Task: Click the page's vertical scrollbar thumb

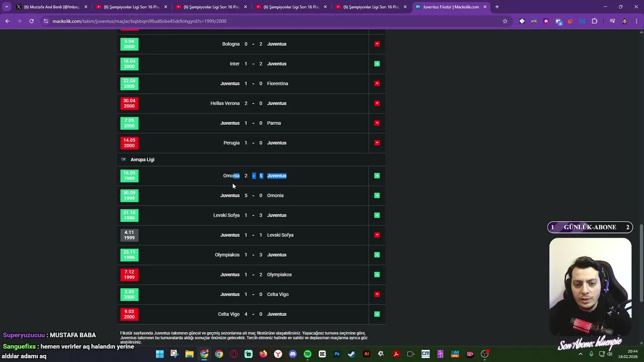Action: [x=641, y=263]
